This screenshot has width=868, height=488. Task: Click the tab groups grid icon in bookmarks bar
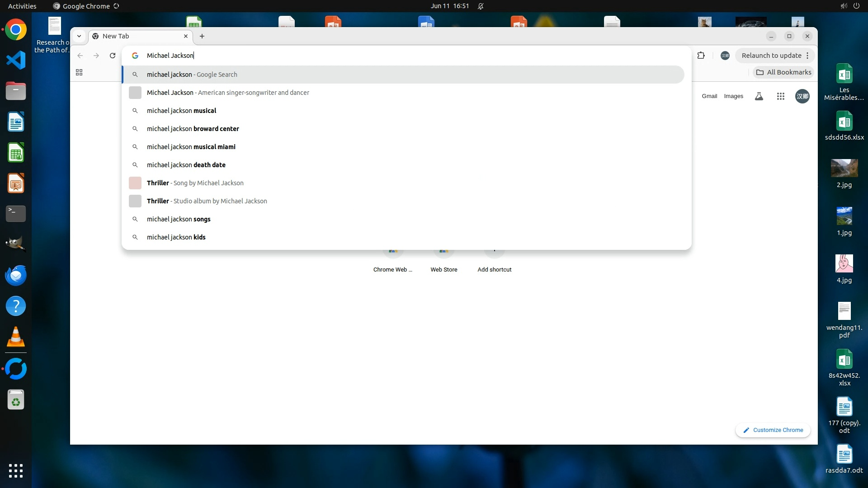79,72
